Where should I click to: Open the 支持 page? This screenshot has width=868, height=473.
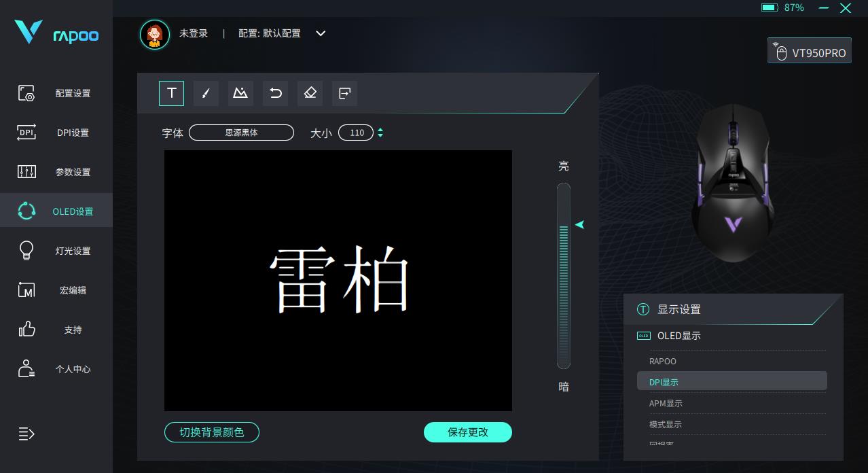point(56,330)
